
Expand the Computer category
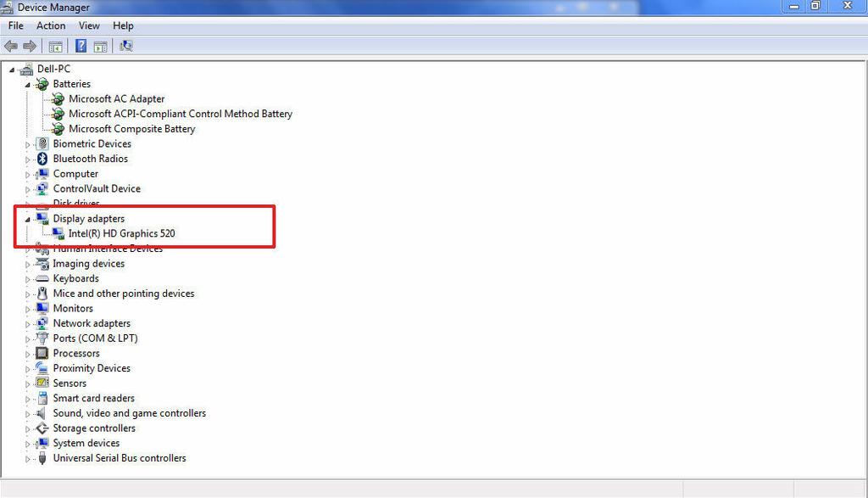tap(27, 175)
